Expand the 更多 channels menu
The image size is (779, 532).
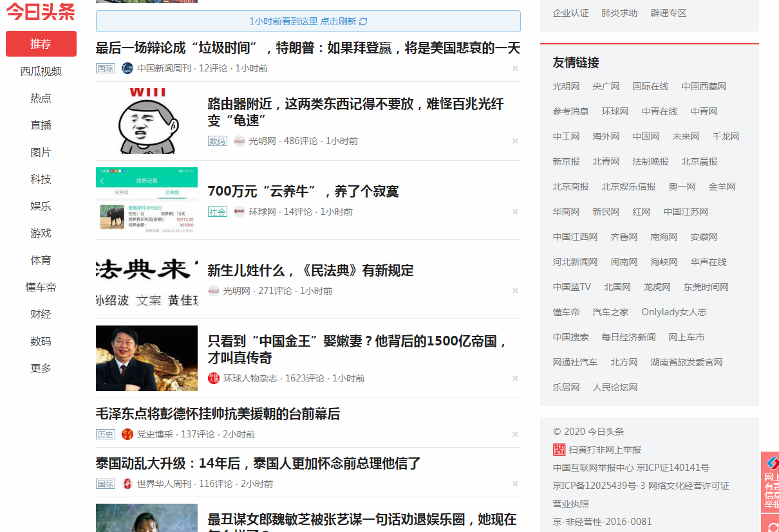point(41,369)
